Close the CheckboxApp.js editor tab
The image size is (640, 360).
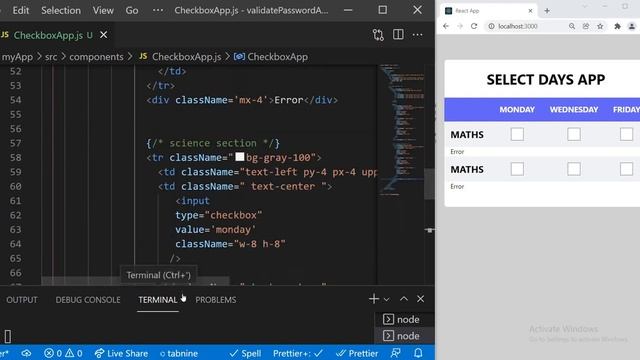click(104, 35)
